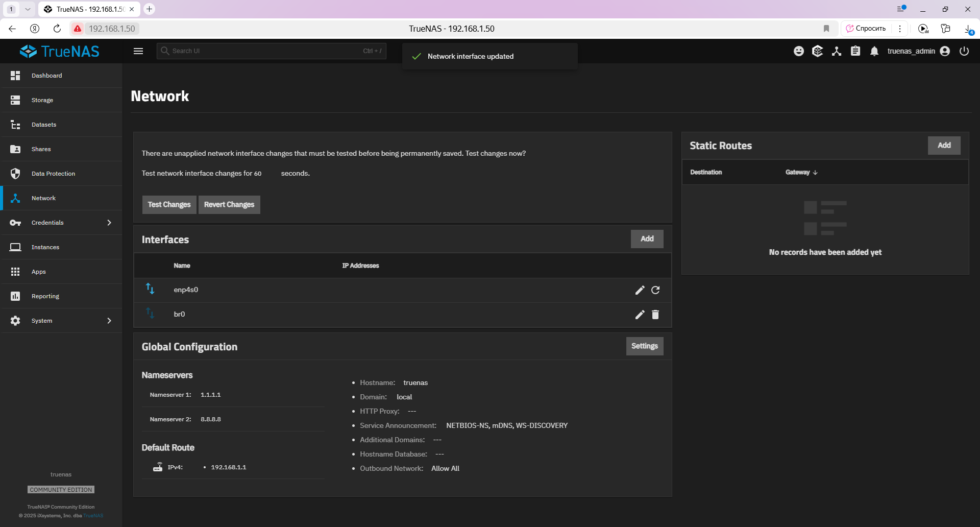
Task: Click the Revert Changes button
Action: pyautogui.click(x=229, y=205)
